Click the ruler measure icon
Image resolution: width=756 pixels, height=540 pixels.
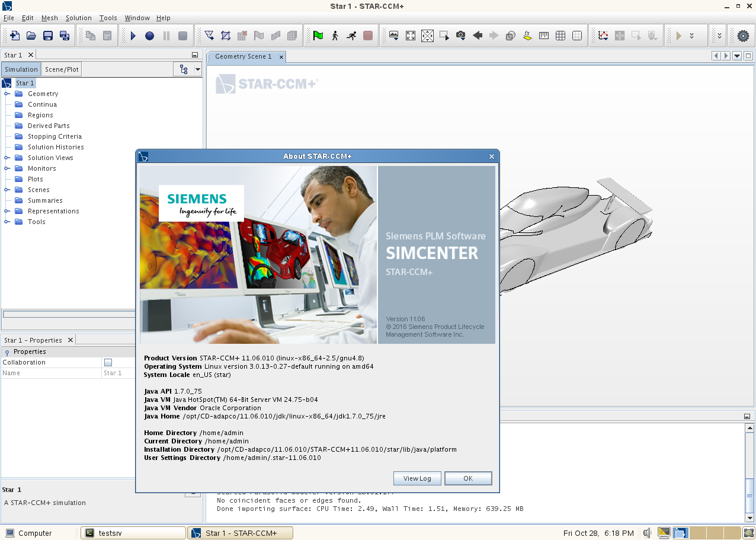coord(544,36)
